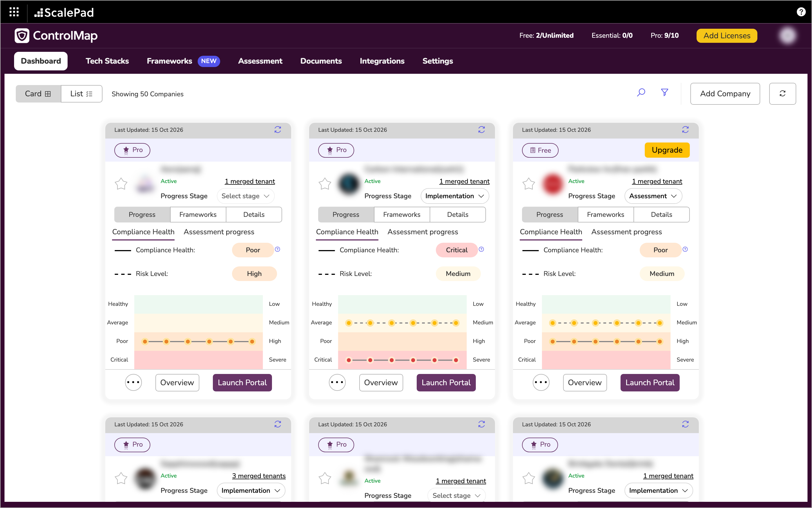812x508 pixels.
Task: Expand Implementation stage dropdown on Critical card
Action: click(454, 196)
